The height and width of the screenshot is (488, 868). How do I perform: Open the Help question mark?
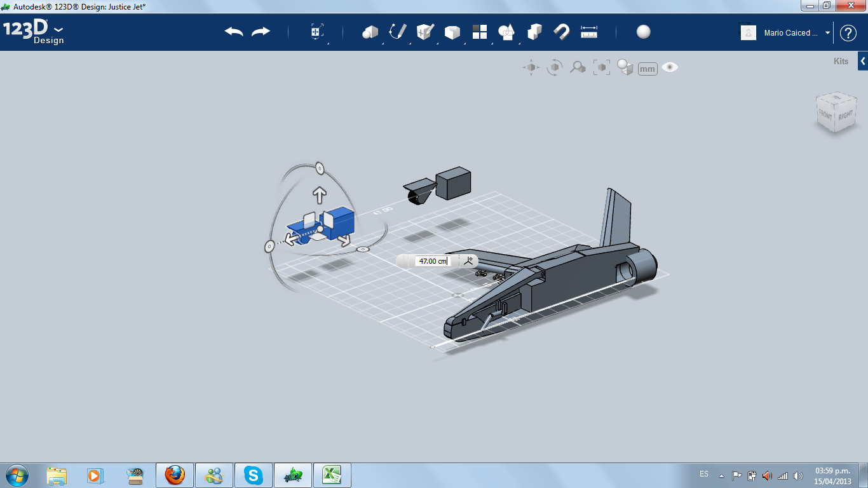848,33
